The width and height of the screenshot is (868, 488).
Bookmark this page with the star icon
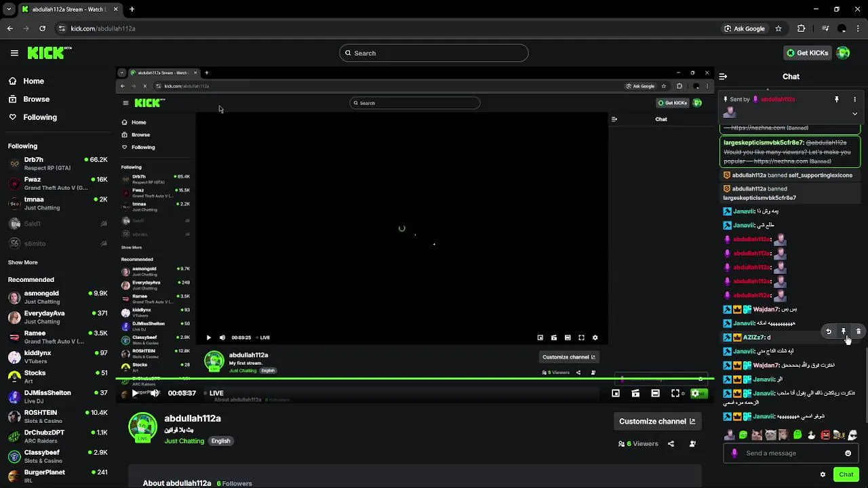[x=778, y=28]
